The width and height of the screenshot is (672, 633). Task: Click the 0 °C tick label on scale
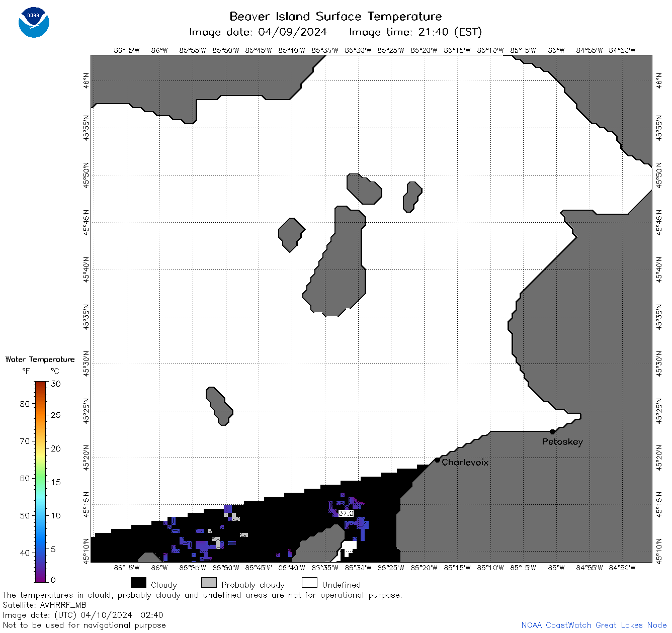pos(54,580)
